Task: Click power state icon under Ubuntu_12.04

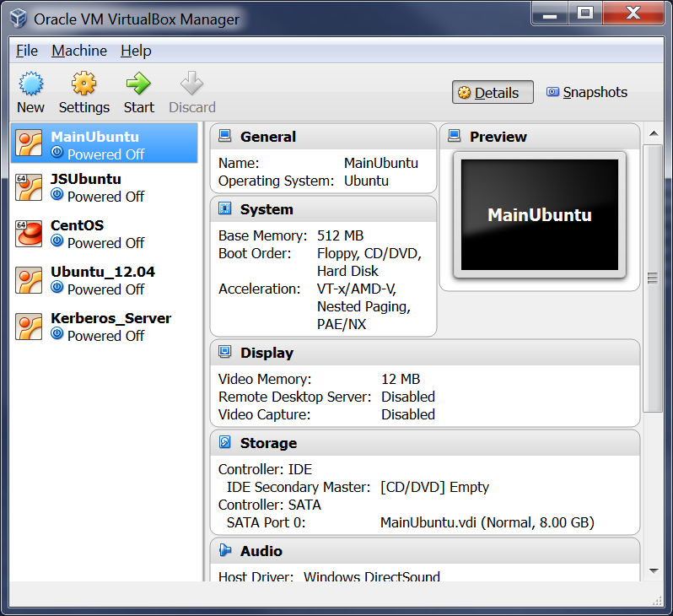Action: tap(57, 288)
